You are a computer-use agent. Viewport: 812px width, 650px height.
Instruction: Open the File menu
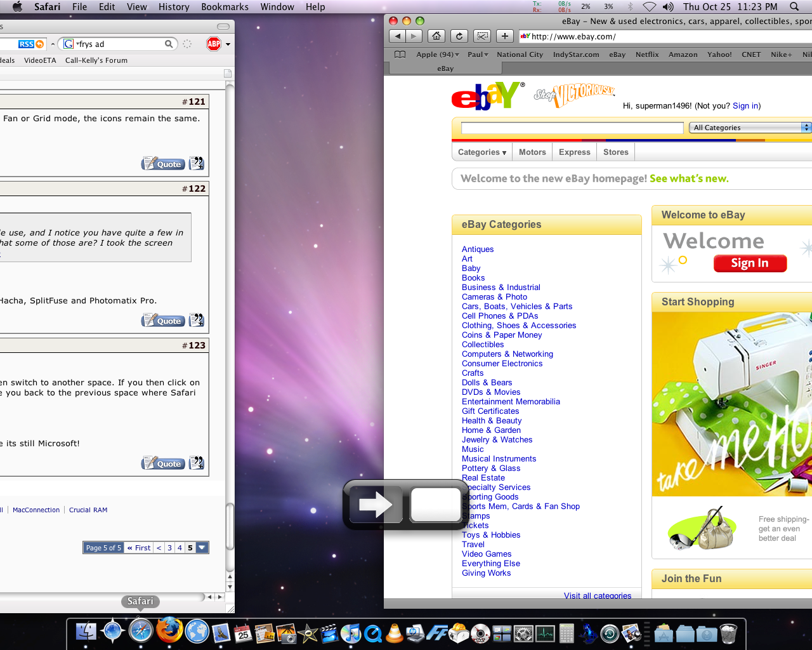(x=79, y=6)
